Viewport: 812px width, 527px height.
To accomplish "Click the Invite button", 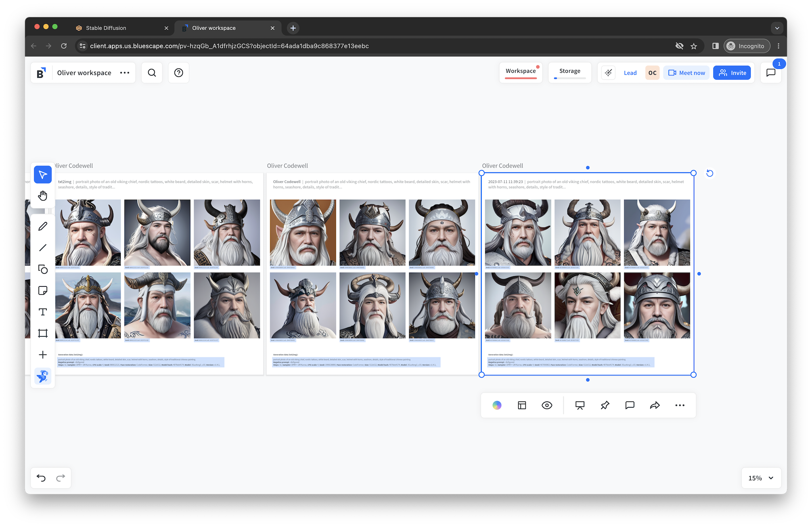I will pos(732,73).
